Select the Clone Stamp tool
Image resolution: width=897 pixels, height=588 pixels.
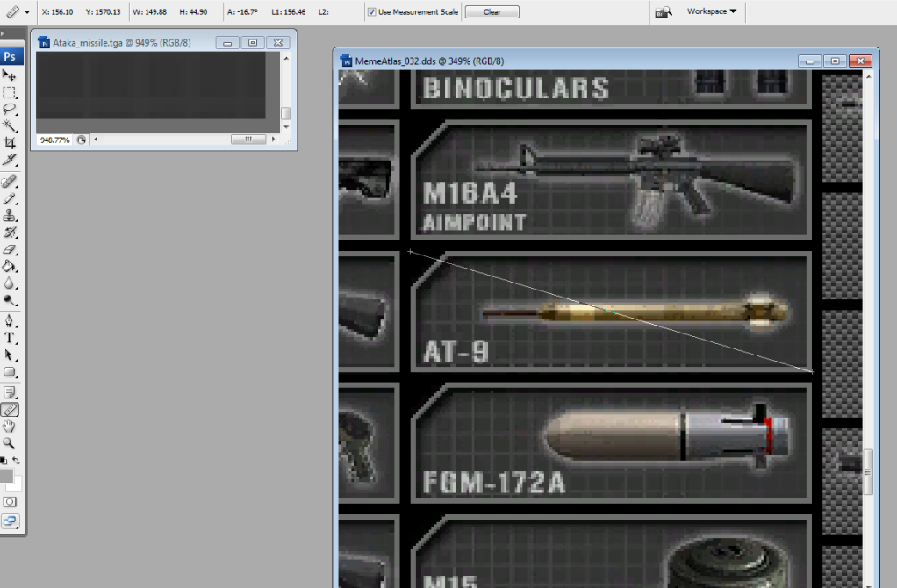[10, 216]
